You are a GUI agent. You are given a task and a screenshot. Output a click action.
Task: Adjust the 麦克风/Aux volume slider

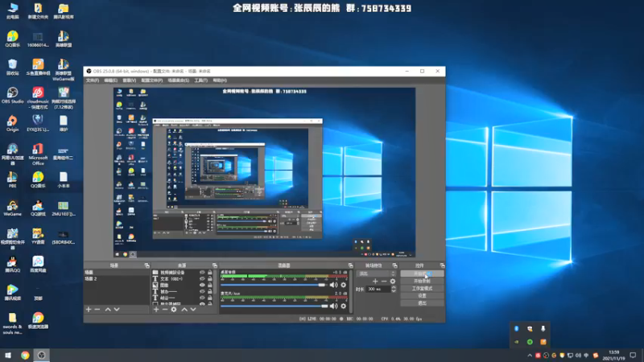pos(275,306)
